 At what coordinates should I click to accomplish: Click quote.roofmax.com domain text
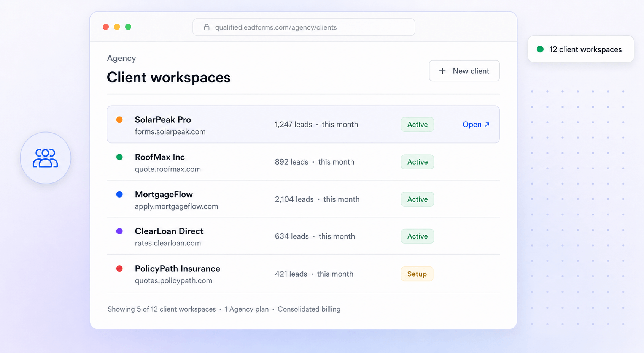coord(168,169)
